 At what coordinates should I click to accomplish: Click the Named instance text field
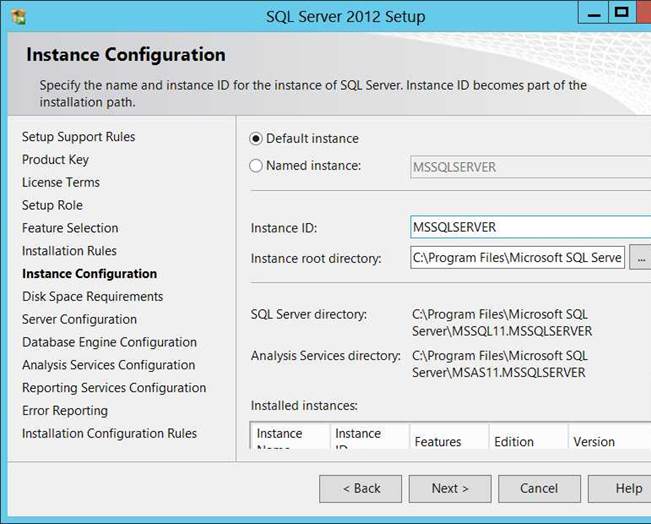pos(530,167)
